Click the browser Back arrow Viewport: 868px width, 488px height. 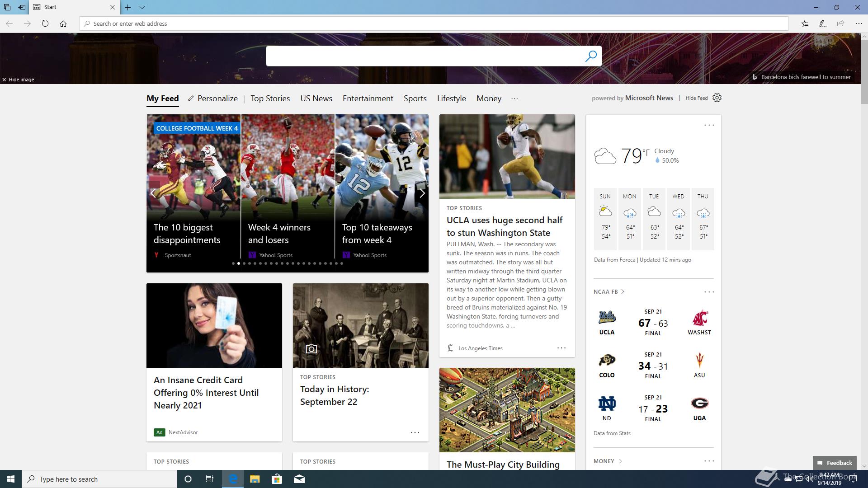[x=9, y=23]
